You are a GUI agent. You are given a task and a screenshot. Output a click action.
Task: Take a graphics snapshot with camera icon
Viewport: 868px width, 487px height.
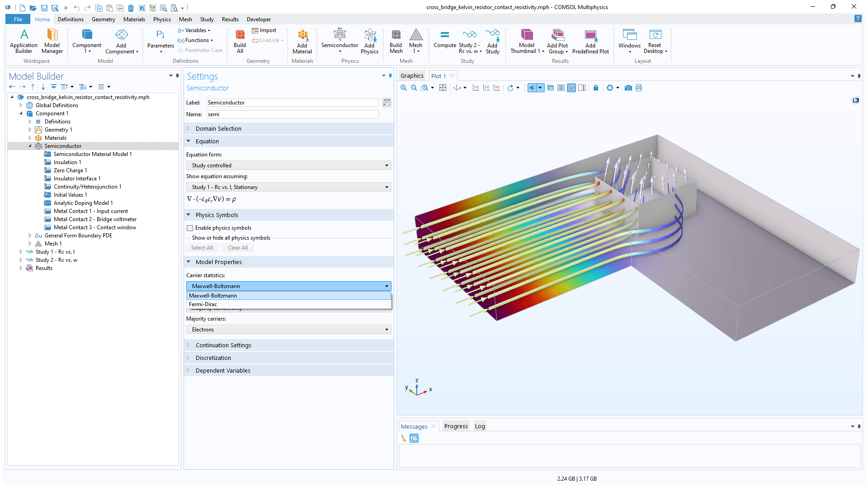628,88
